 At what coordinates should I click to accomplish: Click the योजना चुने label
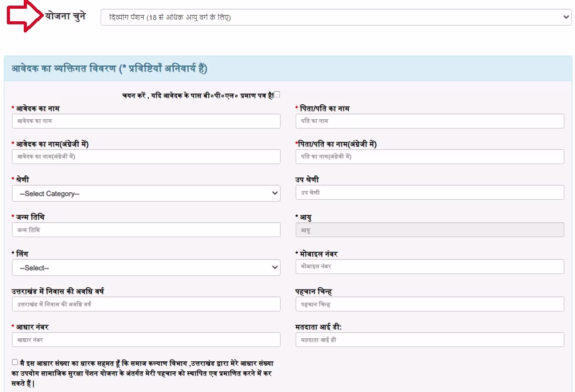click(65, 16)
